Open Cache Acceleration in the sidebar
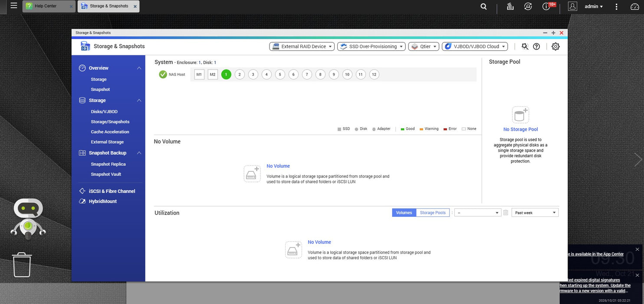Screen dimensions: 644x304 [x=110, y=132]
